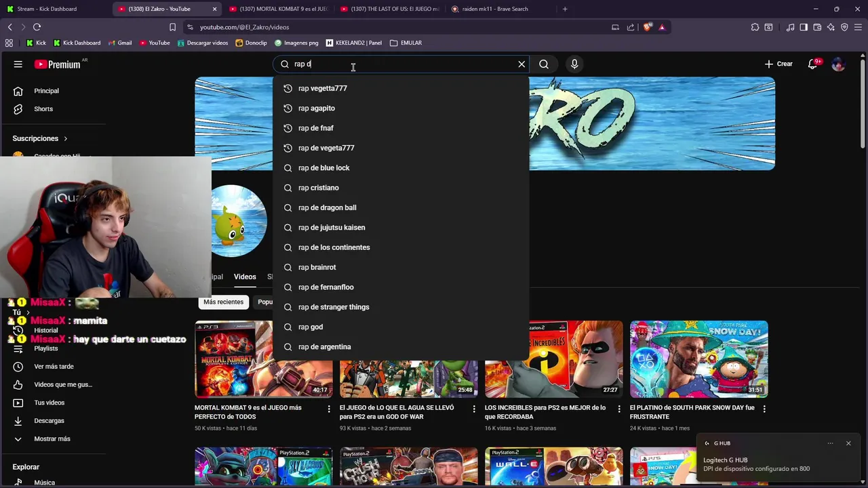Select suggestion 'rap de fernanfloo'
Viewport: 868px width, 488px height.
coord(401,287)
